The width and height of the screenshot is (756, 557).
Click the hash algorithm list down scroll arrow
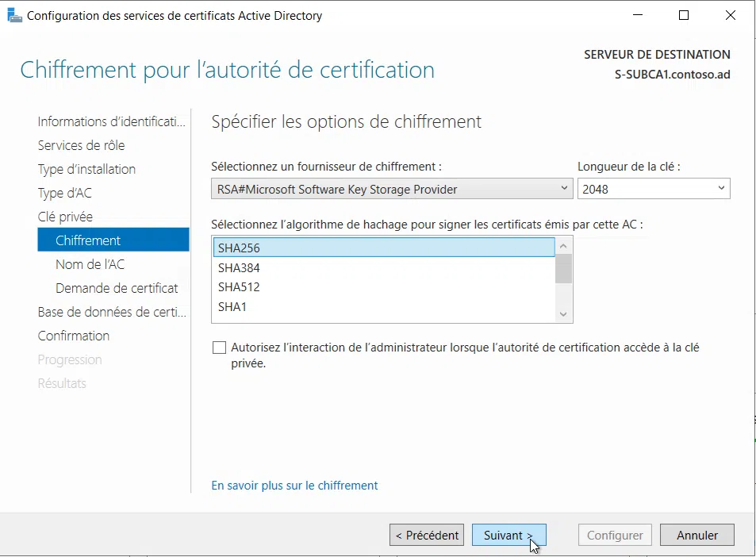coord(562,313)
